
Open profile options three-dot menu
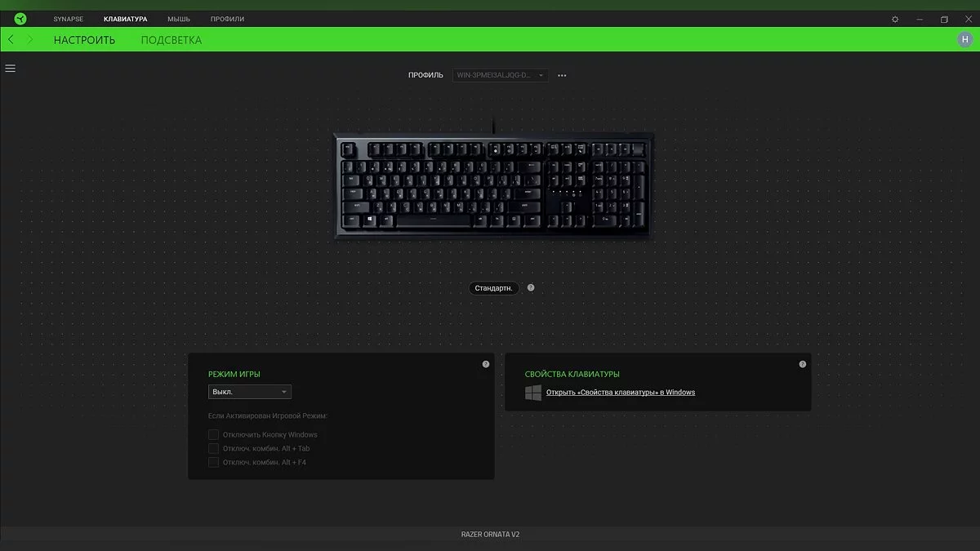(x=562, y=75)
